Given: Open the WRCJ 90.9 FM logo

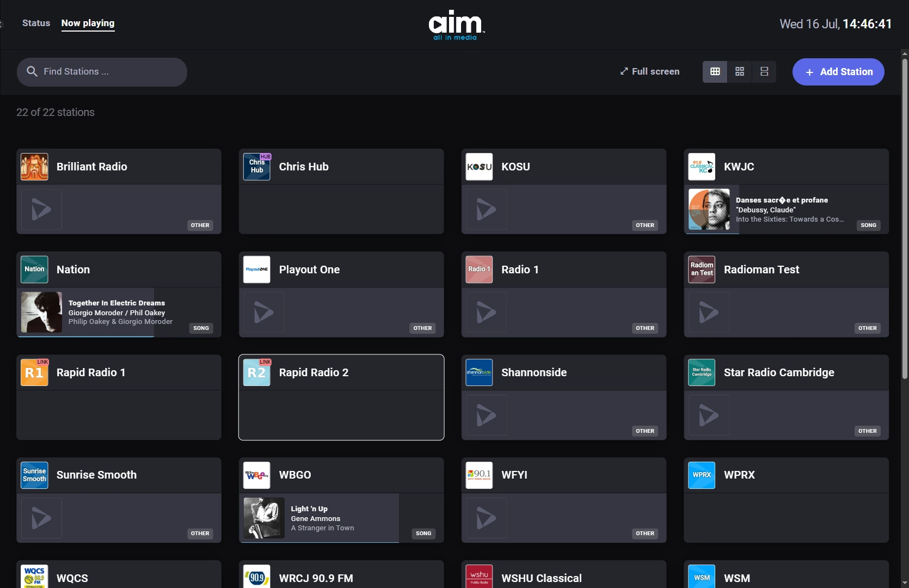Looking at the screenshot, I should tap(257, 577).
